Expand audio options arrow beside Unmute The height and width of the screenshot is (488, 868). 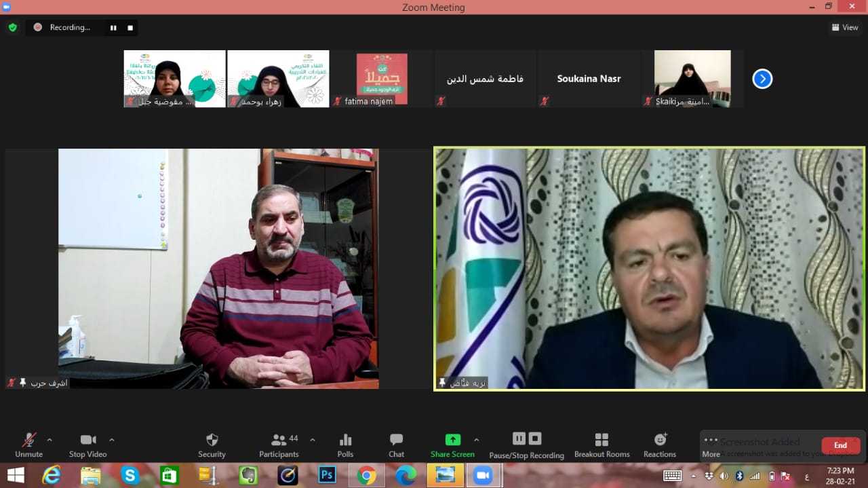click(x=50, y=440)
